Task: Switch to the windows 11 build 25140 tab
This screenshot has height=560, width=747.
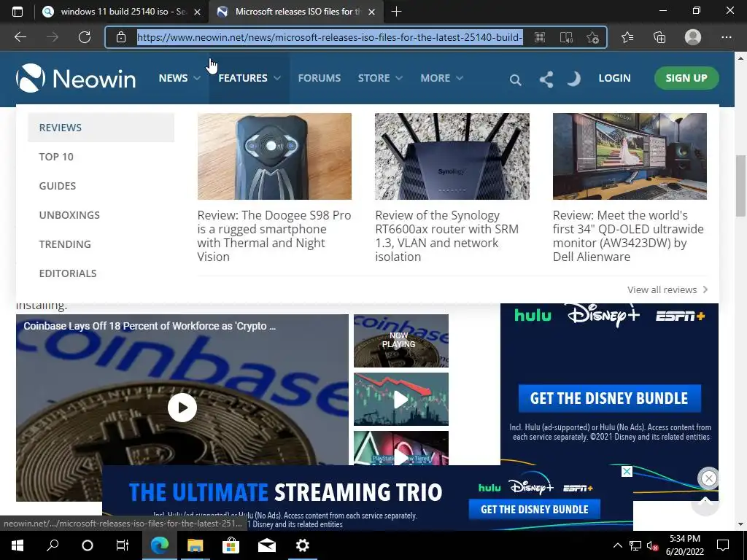Action: (123, 12)
